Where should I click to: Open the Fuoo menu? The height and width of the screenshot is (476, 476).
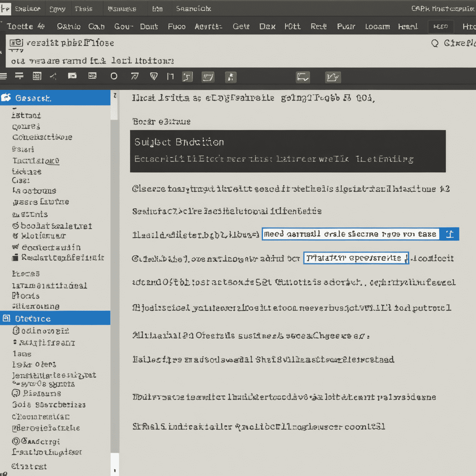point(177,27)
